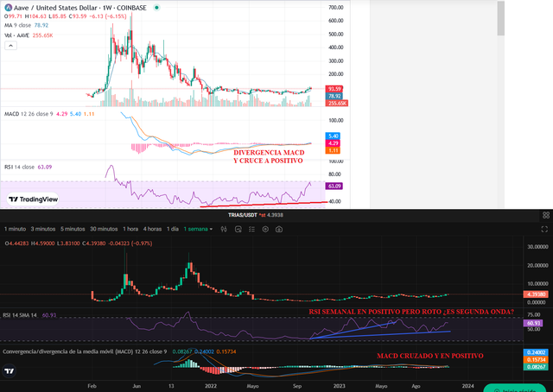Viewport: 553px width, 392px height.
Task: Click the TRIAS/USDT symbol title
Action: [x=243, y=215]
